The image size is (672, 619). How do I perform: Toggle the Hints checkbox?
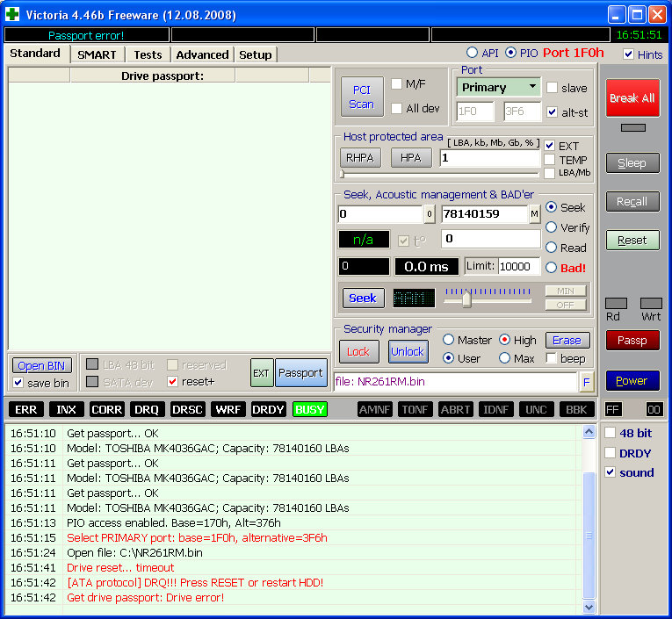click(629, 54)
